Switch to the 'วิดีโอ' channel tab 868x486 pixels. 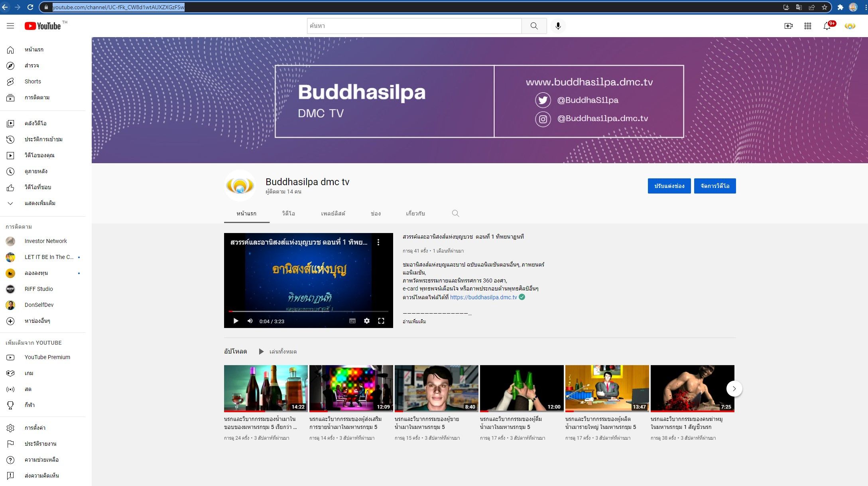288,213
